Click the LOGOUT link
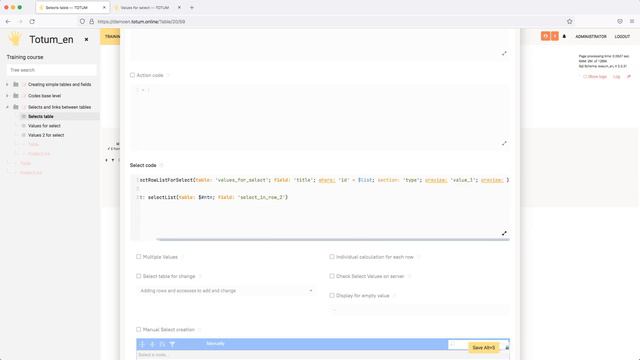 622,37
